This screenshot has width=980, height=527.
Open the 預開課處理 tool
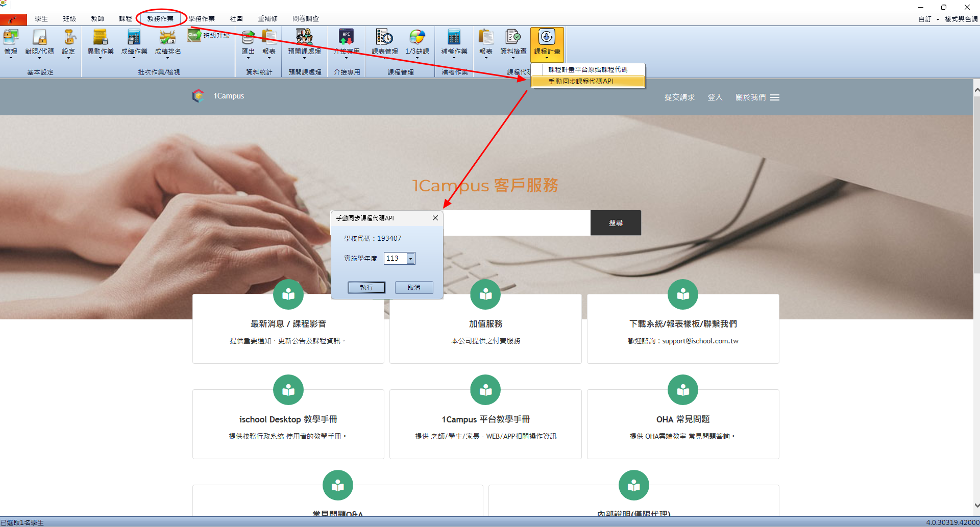click(x=305, y=43)
